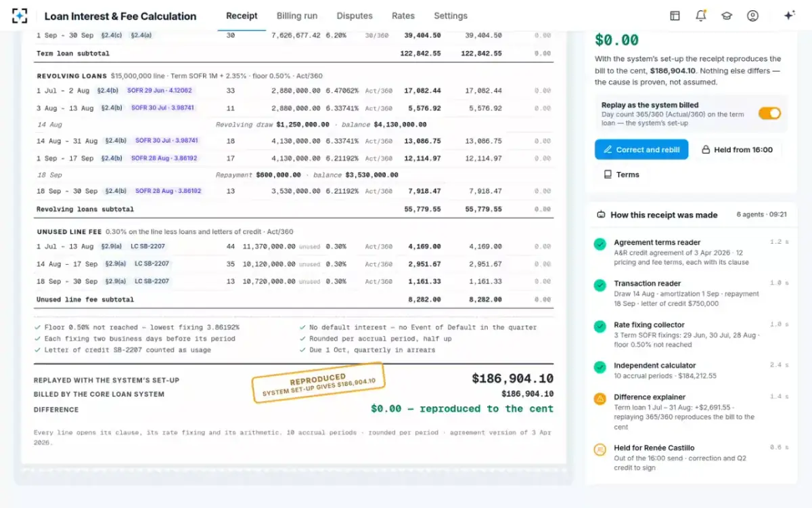This screenshot has height=508, width=812.
Task: Click the replayed total $186,904.10
Action: pos(512,379)
